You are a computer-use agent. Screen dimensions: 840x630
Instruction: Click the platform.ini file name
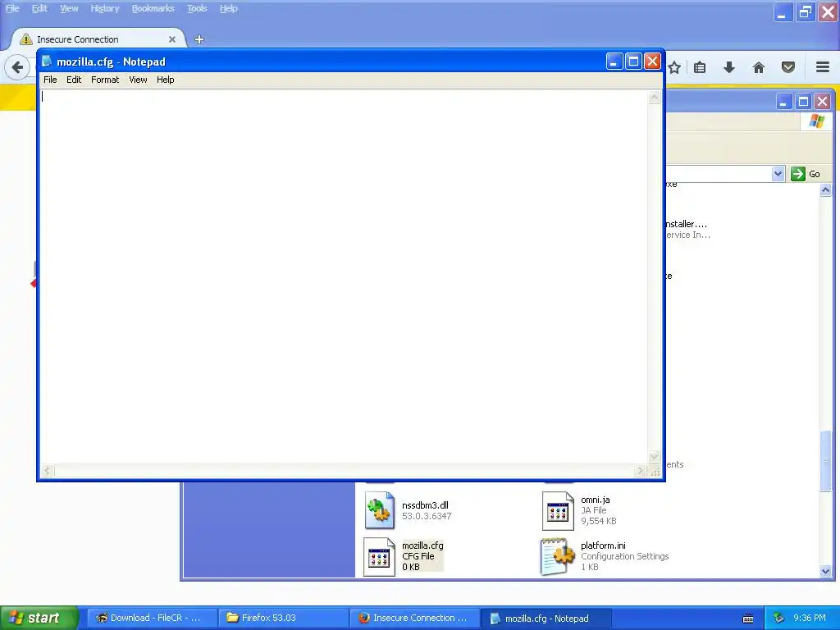(x=603, y=546)
